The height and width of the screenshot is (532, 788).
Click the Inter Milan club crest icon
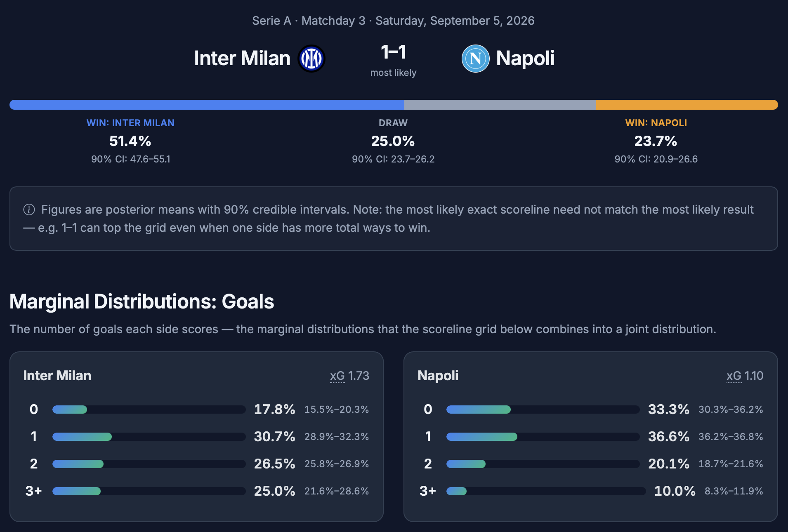pyautogui.click(x=311, y=59)
